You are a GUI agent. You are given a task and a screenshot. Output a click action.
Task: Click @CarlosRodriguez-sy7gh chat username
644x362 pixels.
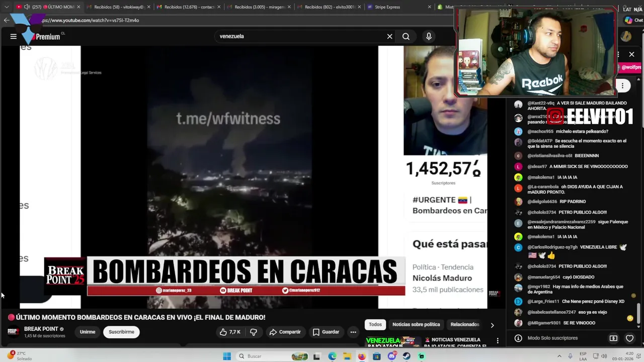[x=552, y=247]
